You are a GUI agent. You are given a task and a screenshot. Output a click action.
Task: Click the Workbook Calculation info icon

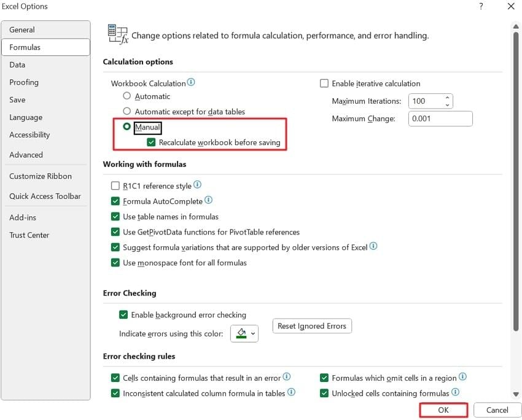click(191, 82)
